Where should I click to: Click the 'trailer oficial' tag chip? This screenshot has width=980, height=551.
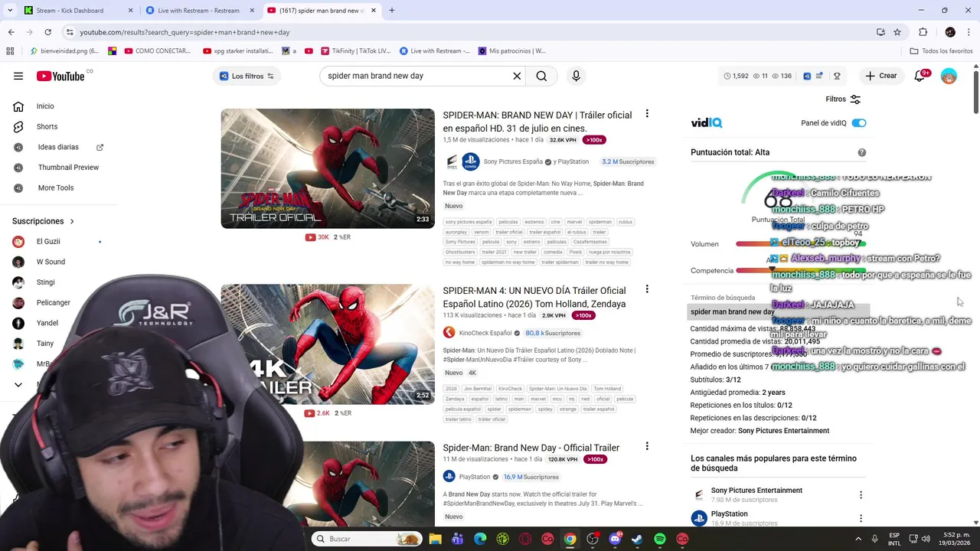click(508, 232)
